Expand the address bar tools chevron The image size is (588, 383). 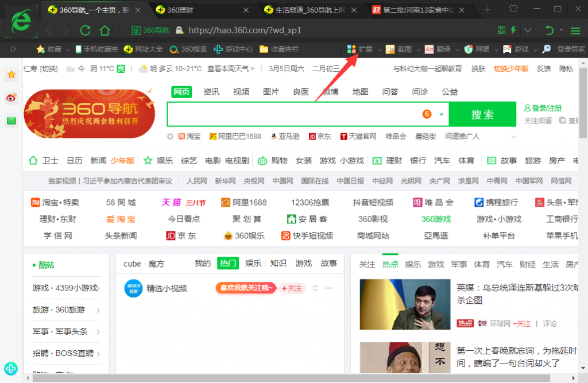[x=528, y=30]
